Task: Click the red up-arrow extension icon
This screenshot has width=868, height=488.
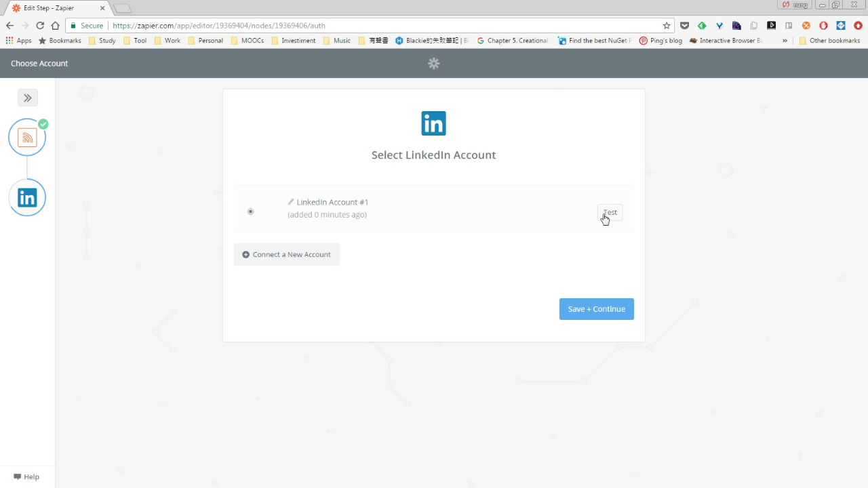Action: [859, 26]
